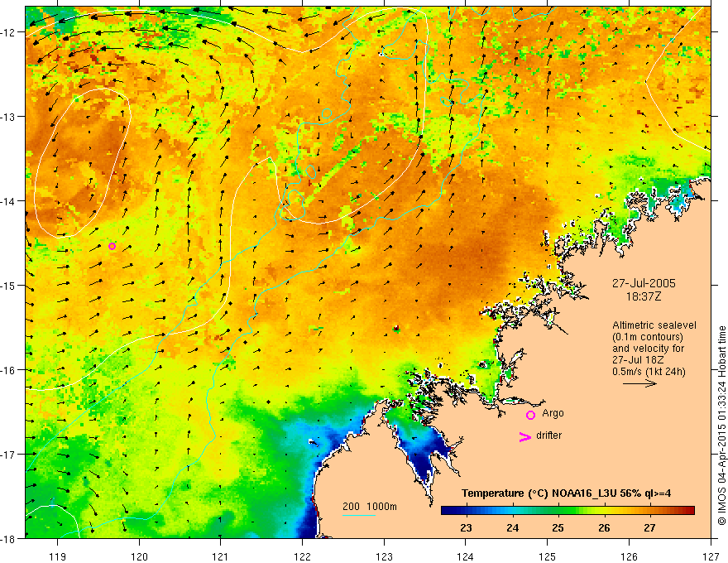
Task: Click the latitude axis label -18
Action: (8, 539)
